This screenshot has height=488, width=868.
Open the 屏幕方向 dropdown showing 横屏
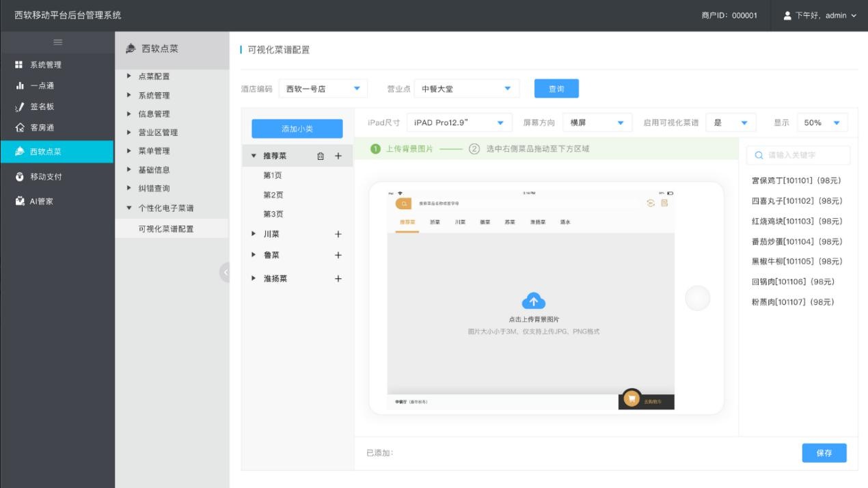point(597,123)
